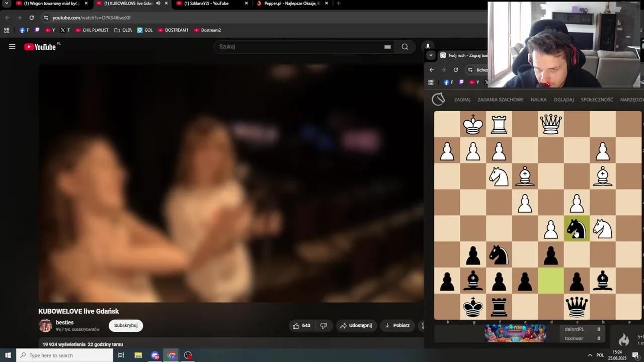644x362 pixels.
Task: Open File Explorer from the taskbar
Action: pos(138,355)
